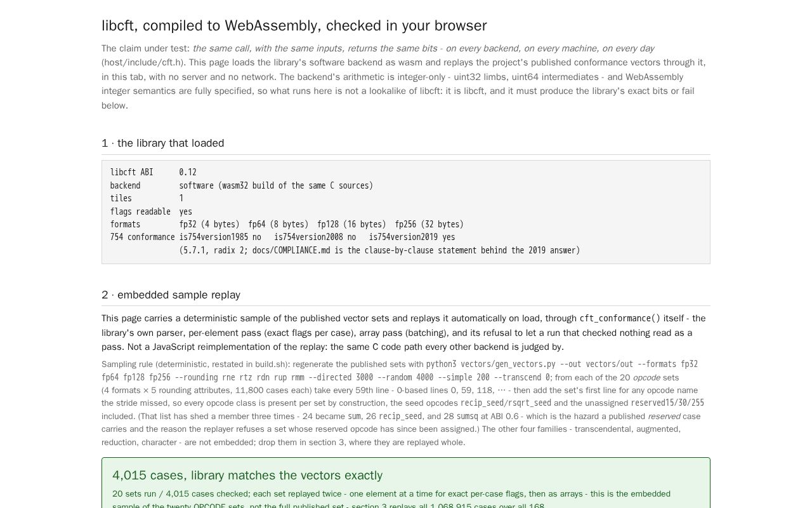Click the 'sumsq' code word in parentheses
Viewport: 812px width, 508px height.
467,417
